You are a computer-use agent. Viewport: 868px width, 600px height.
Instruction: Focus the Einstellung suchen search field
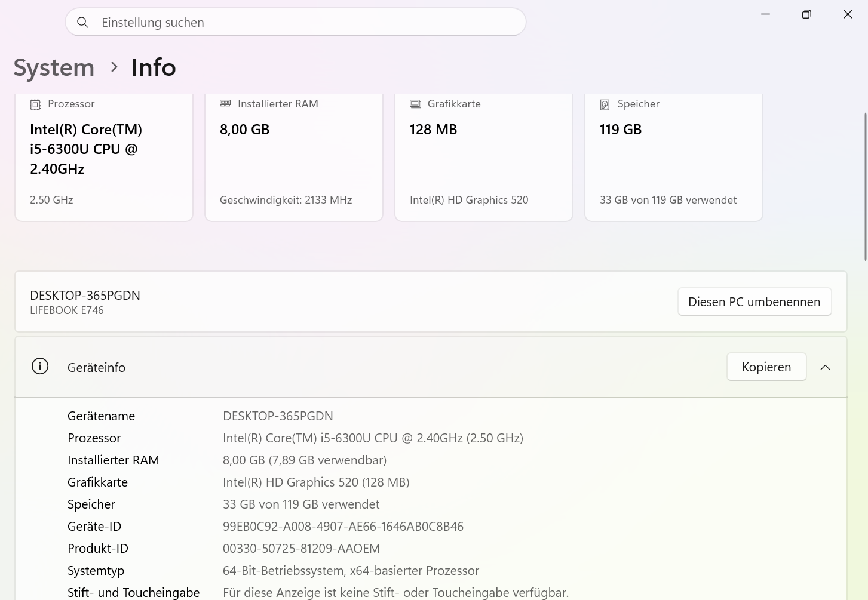296,22
